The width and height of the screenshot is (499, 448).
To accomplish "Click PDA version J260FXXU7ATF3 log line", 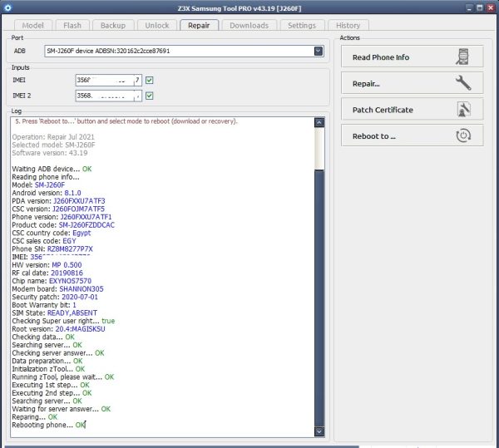I will tap(58, 201).
